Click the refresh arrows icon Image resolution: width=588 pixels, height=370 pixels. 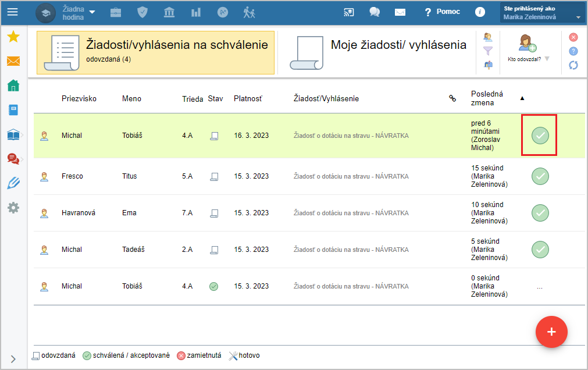tap(573, 65)
